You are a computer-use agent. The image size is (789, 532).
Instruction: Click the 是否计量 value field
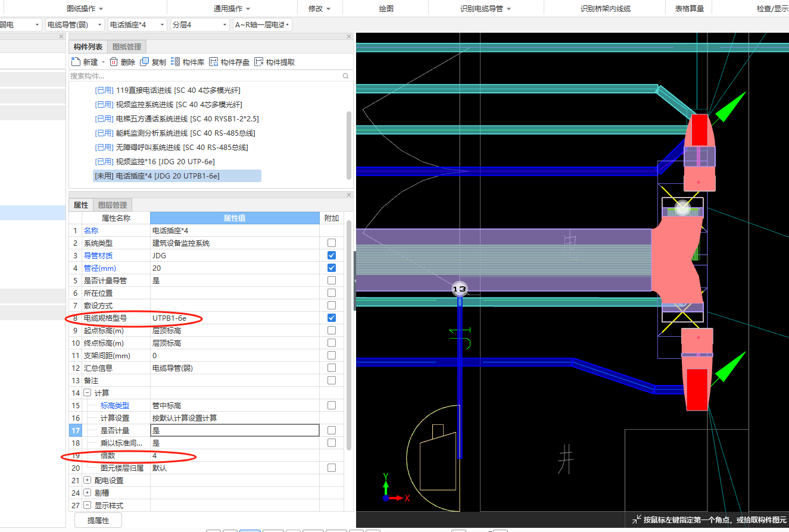coord(235,430)
